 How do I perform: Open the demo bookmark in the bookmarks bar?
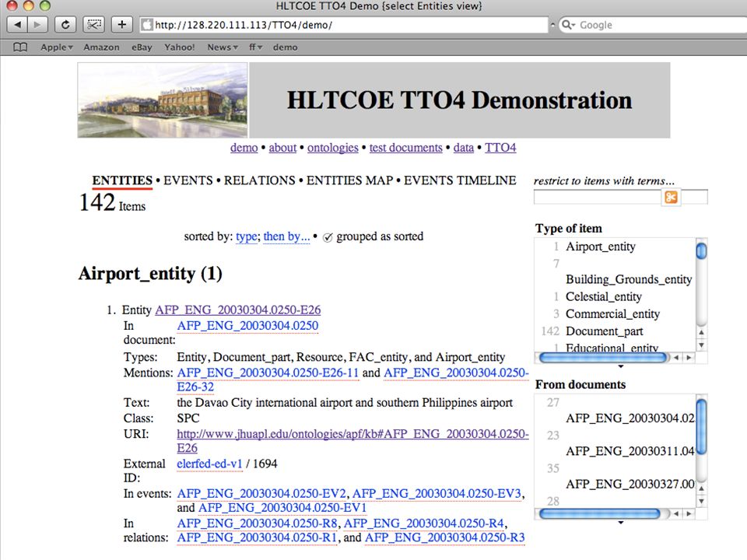pyautogui.click(x=286, y=47)
